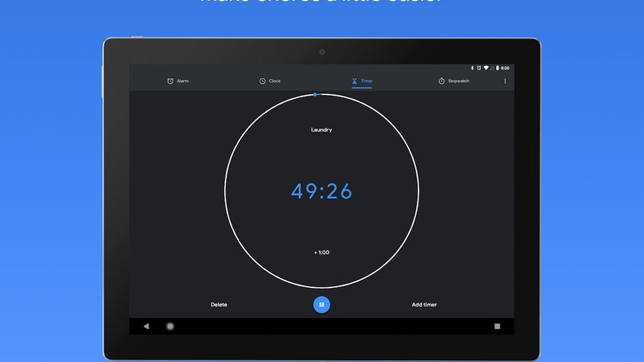Tap the Laundry timer label
This screenshot has height=362, width=644.
pyautogui.click(x=322, y=130)
